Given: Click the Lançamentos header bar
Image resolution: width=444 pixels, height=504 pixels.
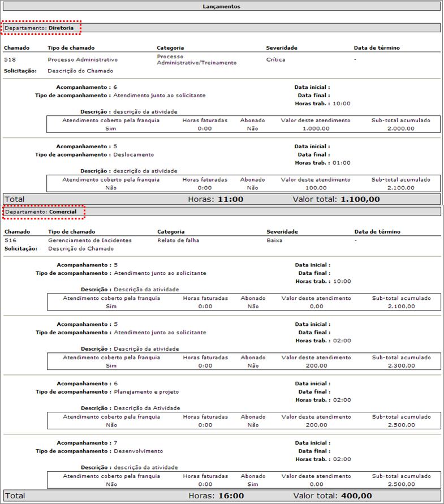Looking at the screenshot, I should [222, 7].
